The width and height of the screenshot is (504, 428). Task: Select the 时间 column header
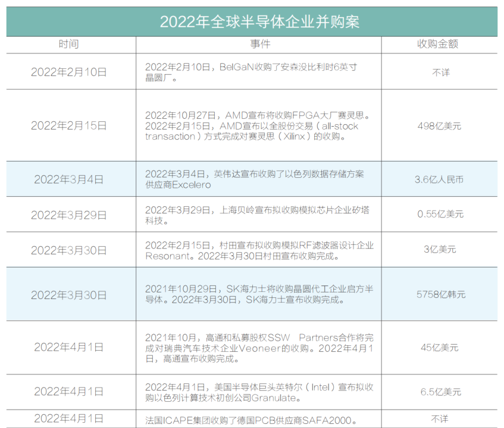pyautogui.click(x=69, y=45)
